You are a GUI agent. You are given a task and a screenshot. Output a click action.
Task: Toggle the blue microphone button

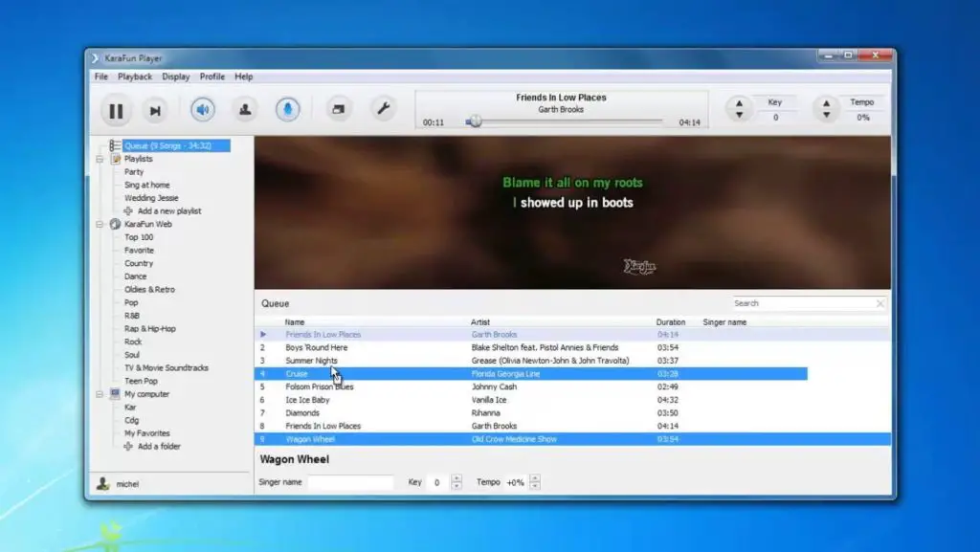tap(287, 110)
